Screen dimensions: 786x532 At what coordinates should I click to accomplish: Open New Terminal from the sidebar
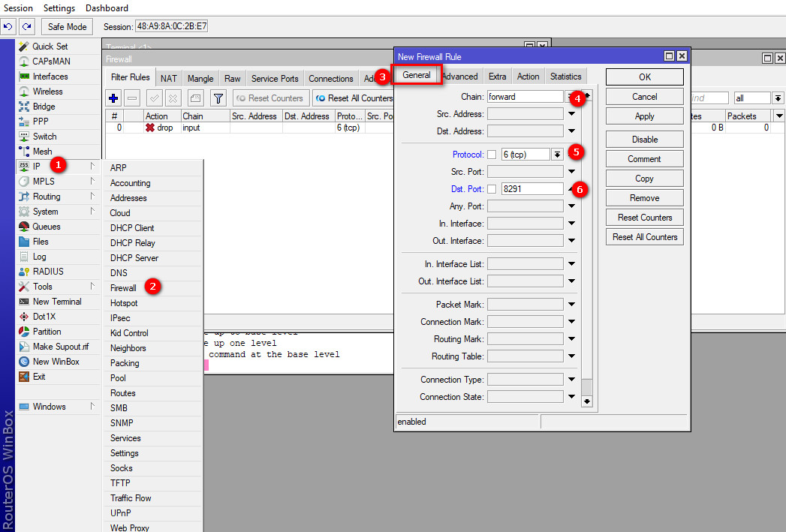tap(57, 302)
